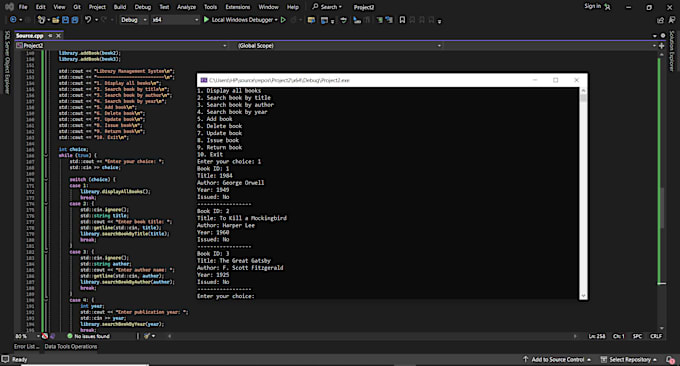Open the Solution Explorer side tab
The height and width of the screenshot is (366, 680).
(672, 51)
